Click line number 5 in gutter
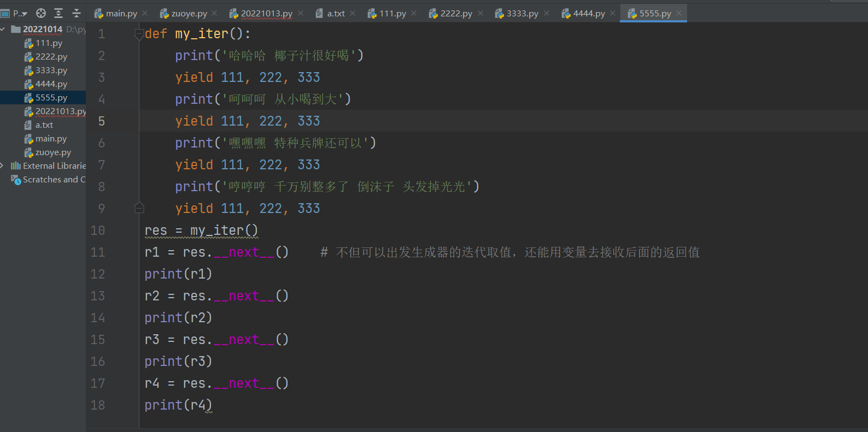The image size is (868, 432). [102, 121]
